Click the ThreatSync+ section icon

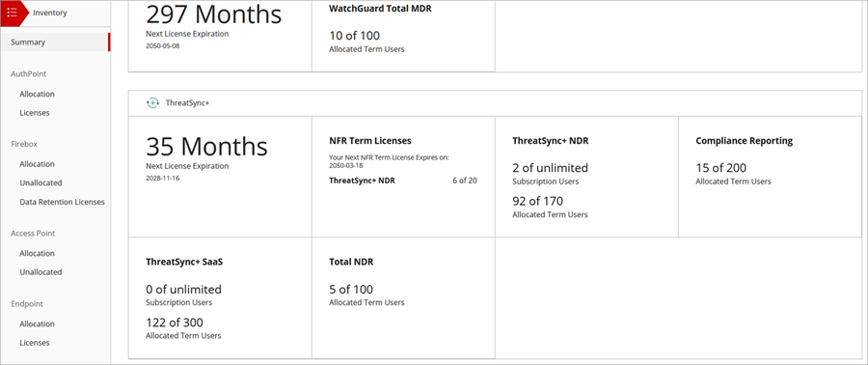point(152,103)
